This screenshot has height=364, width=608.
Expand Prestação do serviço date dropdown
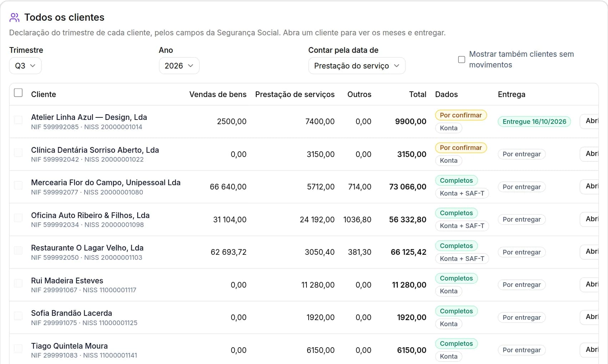tap(357, 66)
